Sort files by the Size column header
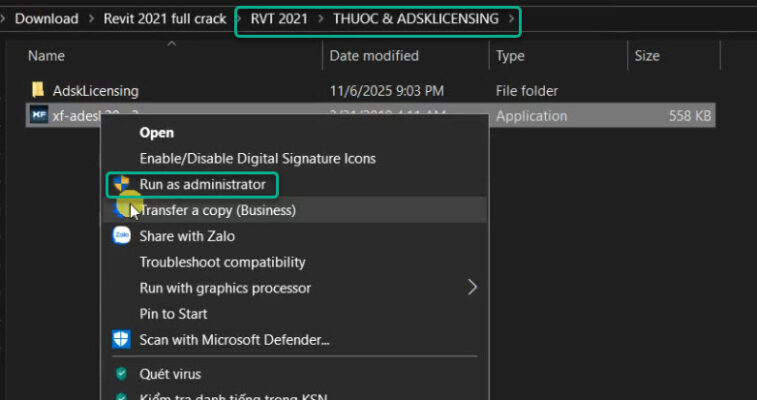This screenshot has height=400, width=757. click(x=647, y=56)
